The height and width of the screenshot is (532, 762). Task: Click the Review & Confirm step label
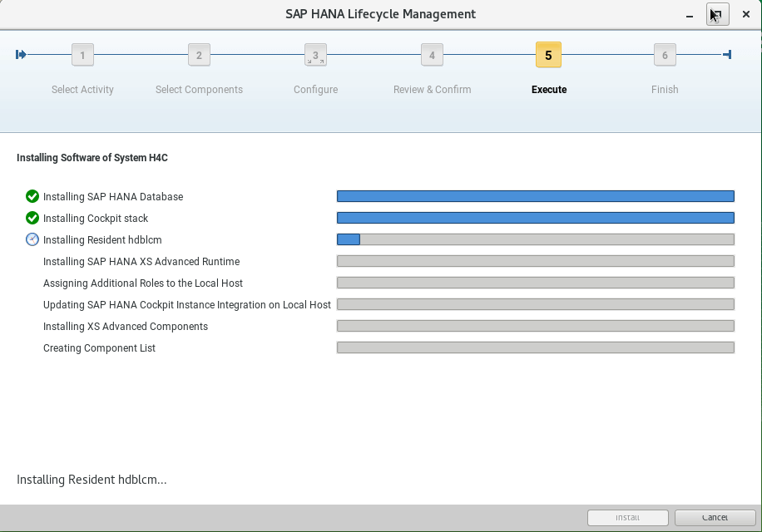pyautogui.click(x=432, y=89)
